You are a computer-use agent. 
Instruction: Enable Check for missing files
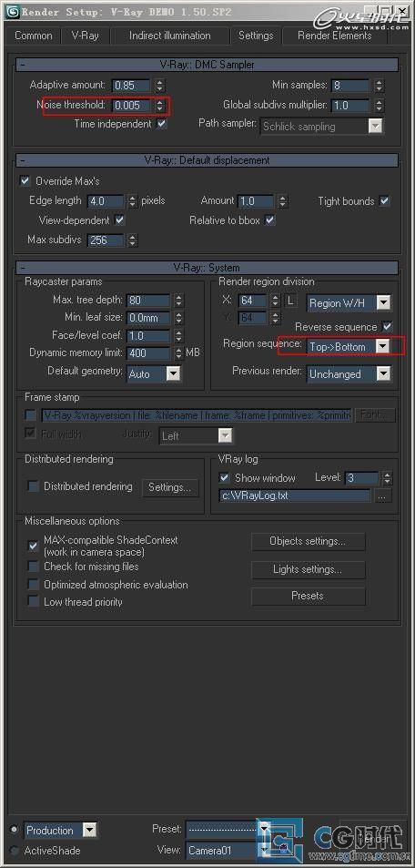point(33,567)
